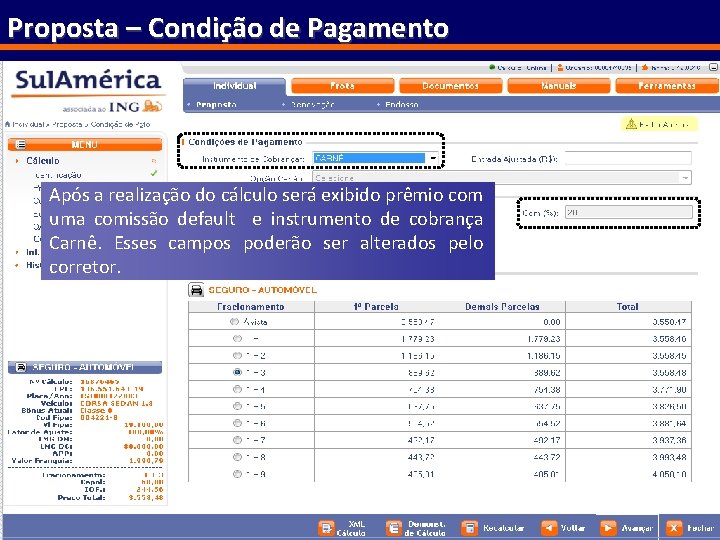Viewport: 720px width, 540px height.
Task: Select the 1 + 9 installment option
Action: tap(237, 474)
